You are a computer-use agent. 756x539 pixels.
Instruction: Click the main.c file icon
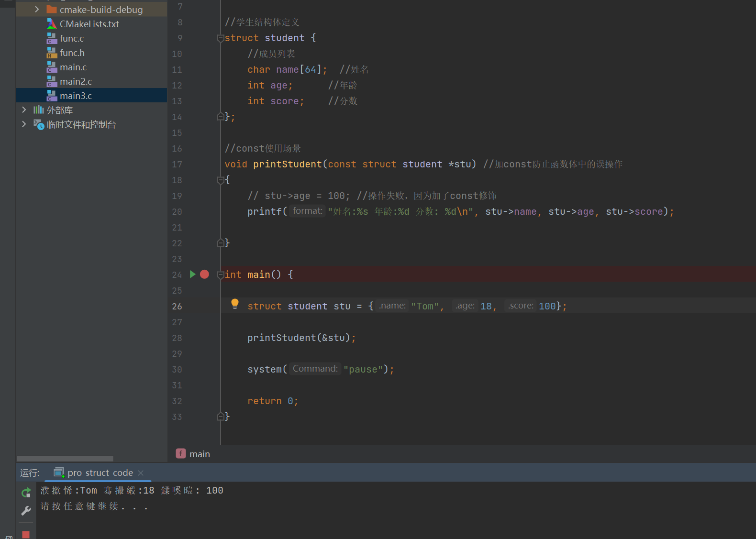coord(52,67)
